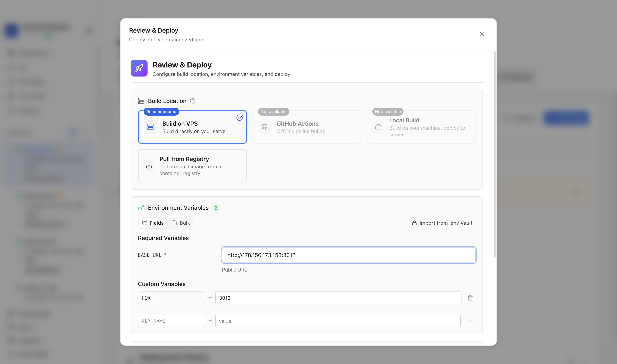Select the GitHub Actions build option
The height and width of the screenshot is (364, 617).
click(x=307, y=127)
